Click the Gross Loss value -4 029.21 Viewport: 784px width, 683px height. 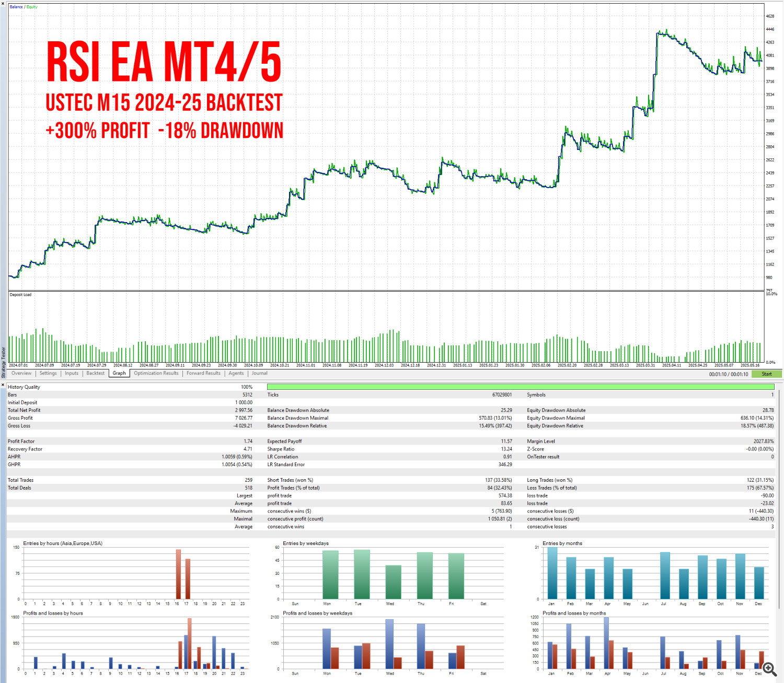[243, 426]
